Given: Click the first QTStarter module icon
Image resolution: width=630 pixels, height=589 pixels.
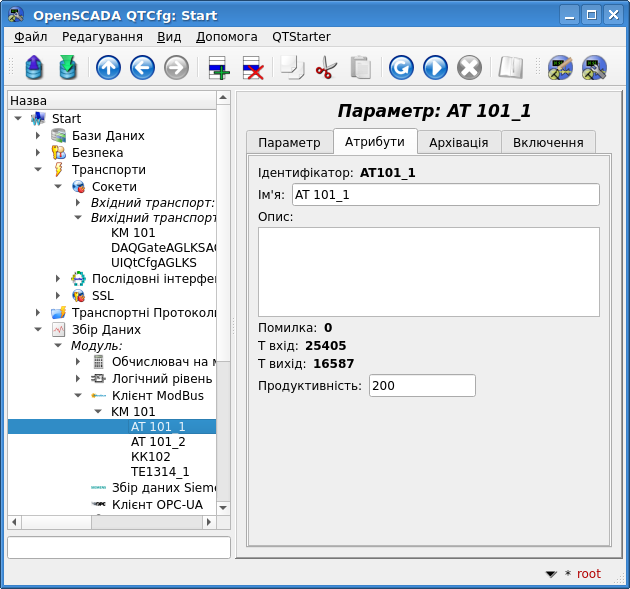Looking at the screenshot, I should click(x=560, y=67).
